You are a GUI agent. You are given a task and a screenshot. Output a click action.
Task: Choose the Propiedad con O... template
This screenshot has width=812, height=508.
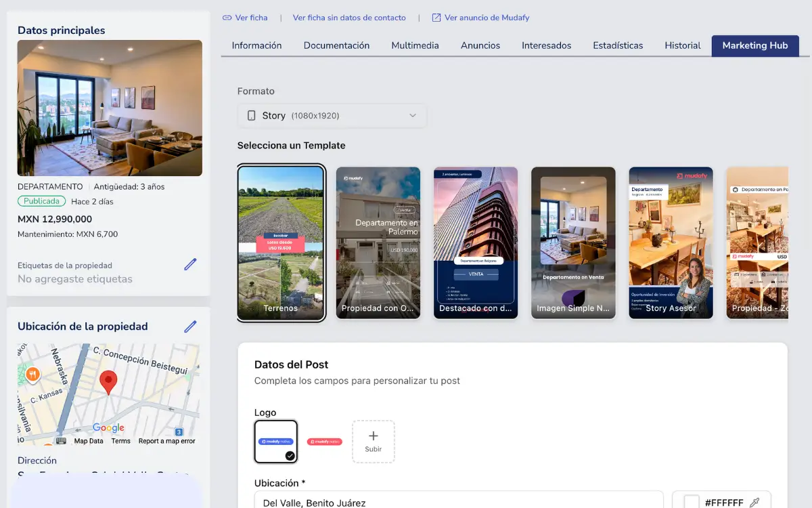(x=378, y=242)
